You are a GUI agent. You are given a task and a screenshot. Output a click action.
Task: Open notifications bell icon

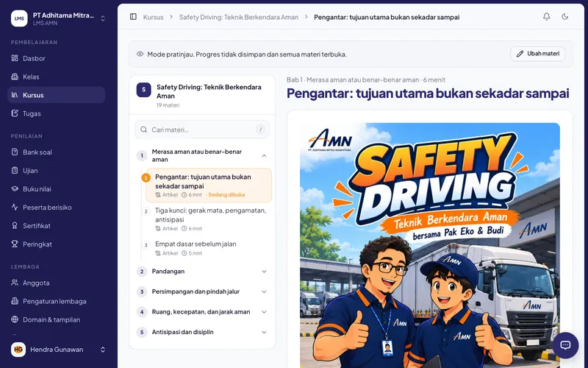[x=547, y=16]
